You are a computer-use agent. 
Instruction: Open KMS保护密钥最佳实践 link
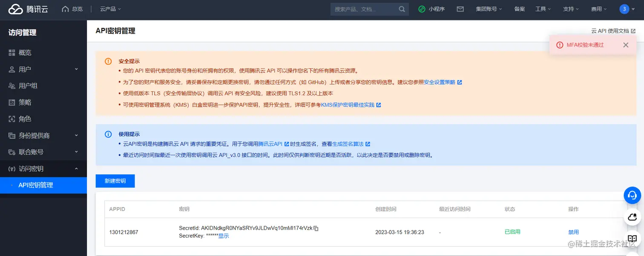coord(351,105)
